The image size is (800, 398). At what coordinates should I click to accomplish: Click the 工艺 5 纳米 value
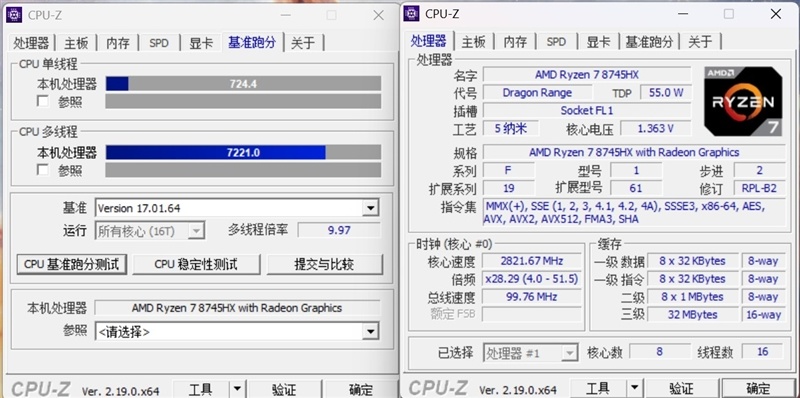click(x=511, y=128)
